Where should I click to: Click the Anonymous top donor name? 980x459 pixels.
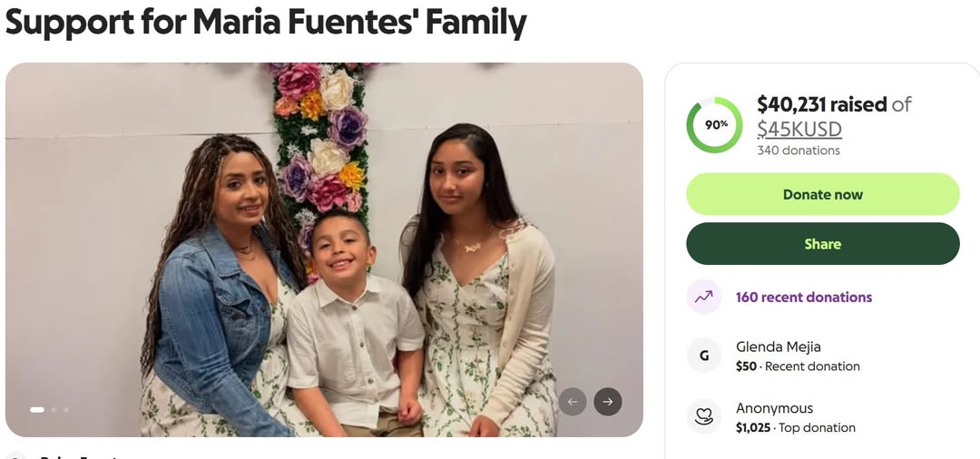[774, 408]
